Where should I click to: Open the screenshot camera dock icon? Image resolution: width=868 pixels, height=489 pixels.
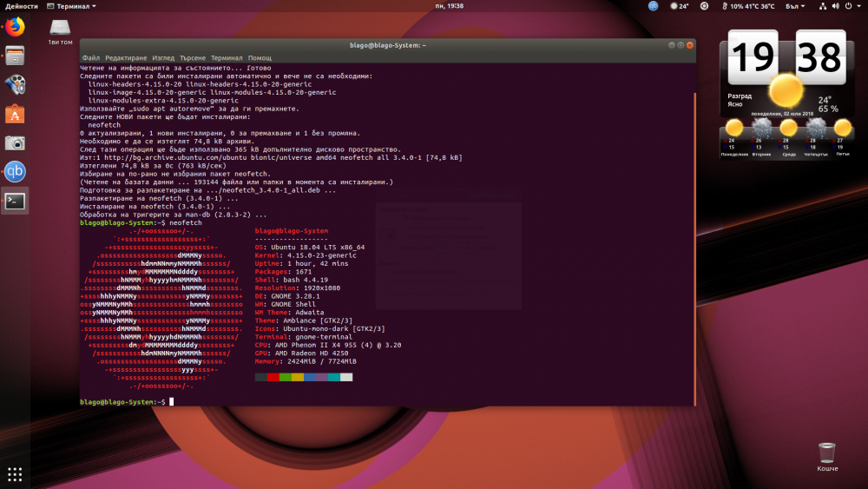[15, 143]
